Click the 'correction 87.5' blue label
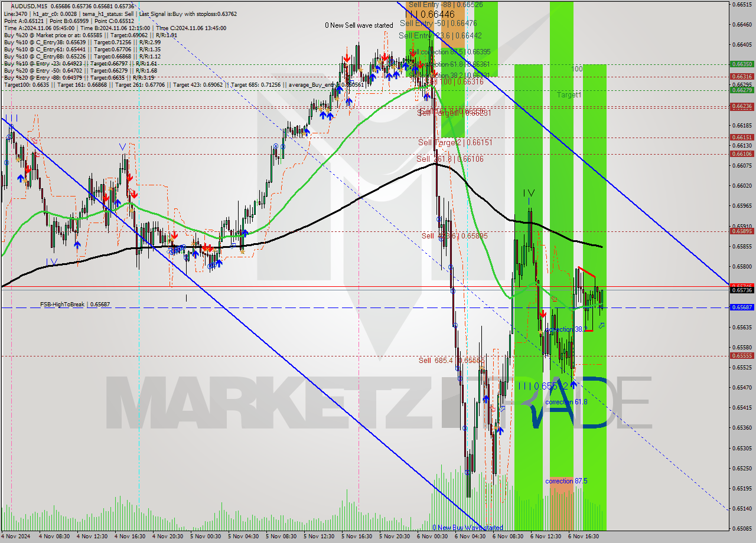 tap(566, 481)
